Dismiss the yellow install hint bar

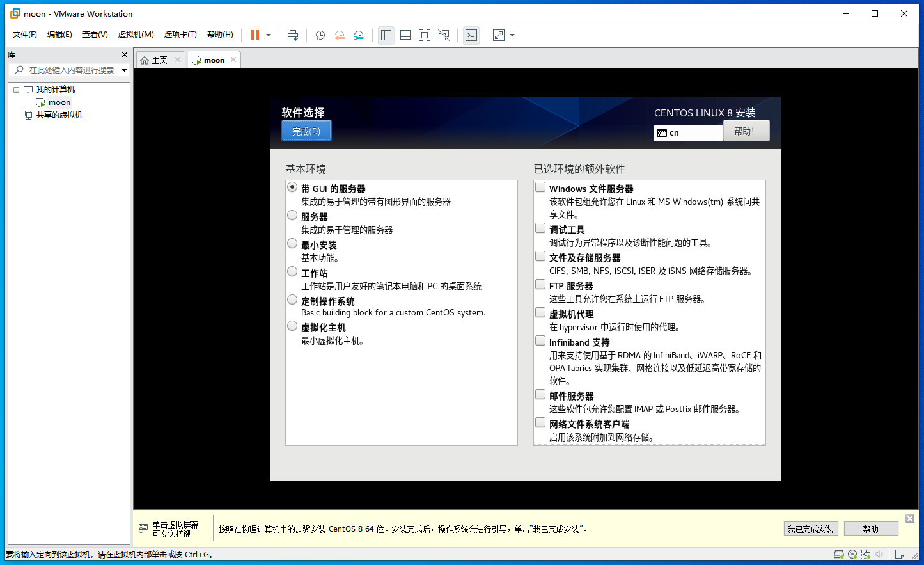tap(910, 518)
